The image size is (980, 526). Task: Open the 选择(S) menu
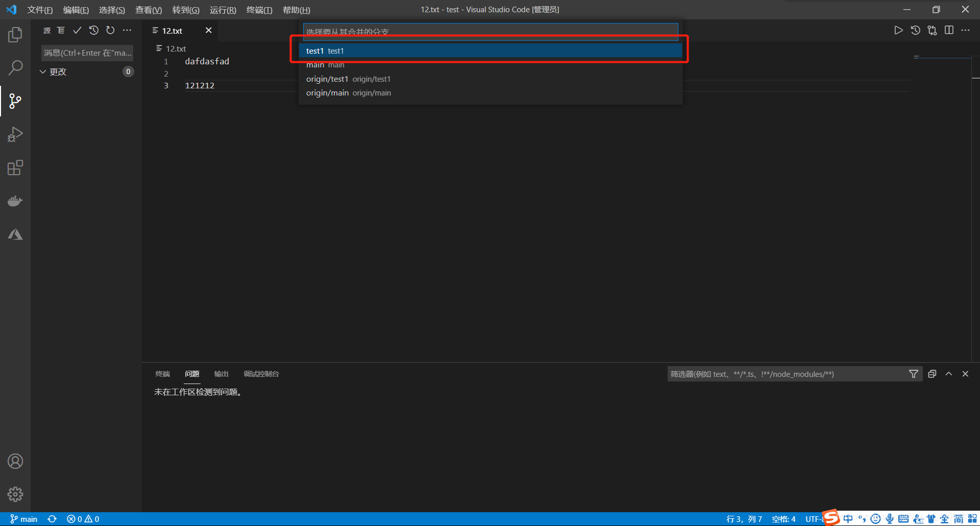[112, 10]
